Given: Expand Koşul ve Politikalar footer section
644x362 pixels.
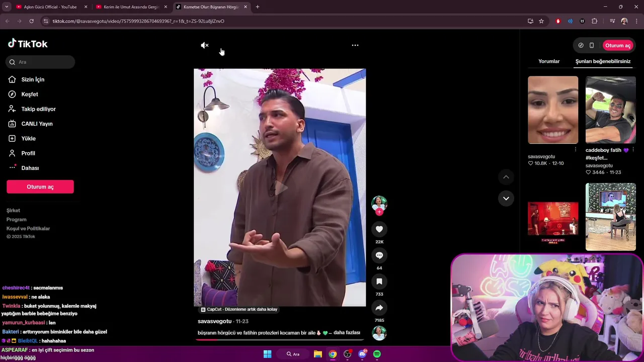Looking at the screenshot, I should click(28, 229).
